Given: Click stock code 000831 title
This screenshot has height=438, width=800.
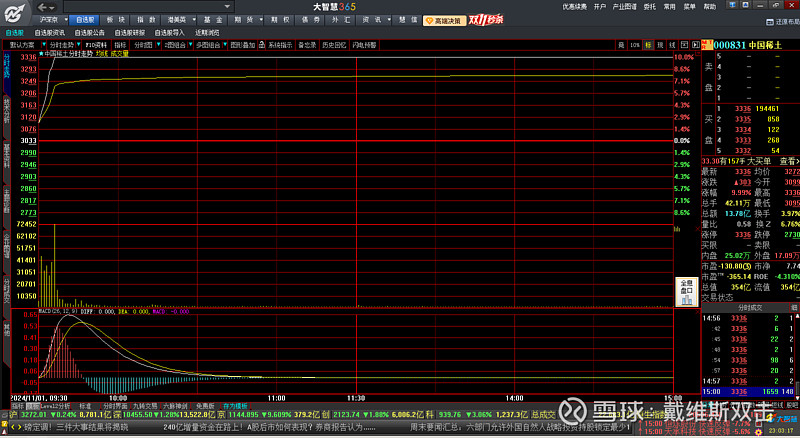Looking at the screenshot, I should point(730,45).
